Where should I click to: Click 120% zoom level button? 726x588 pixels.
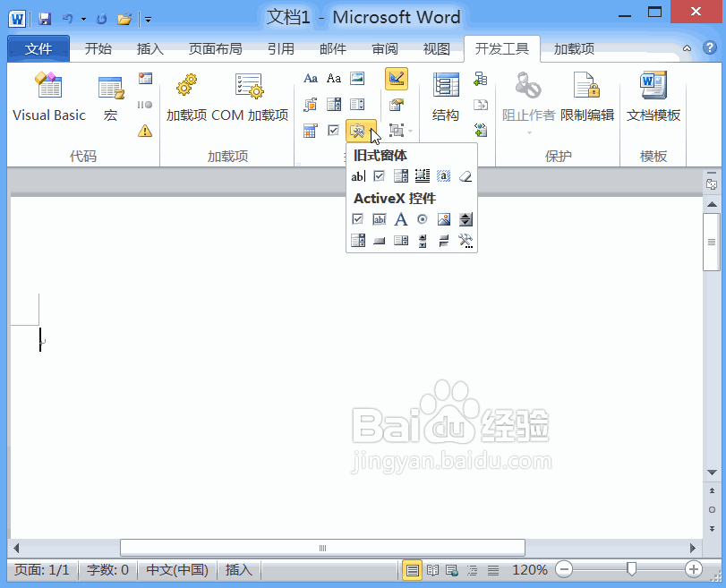tap(530, 570)
